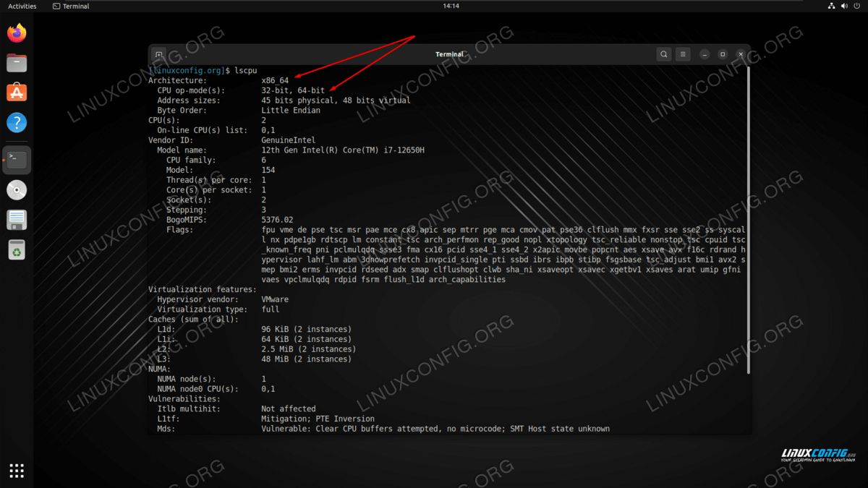Select the Terminal icon in dock
The width and height of the screenshot is (868, 488).
(17, 160)
